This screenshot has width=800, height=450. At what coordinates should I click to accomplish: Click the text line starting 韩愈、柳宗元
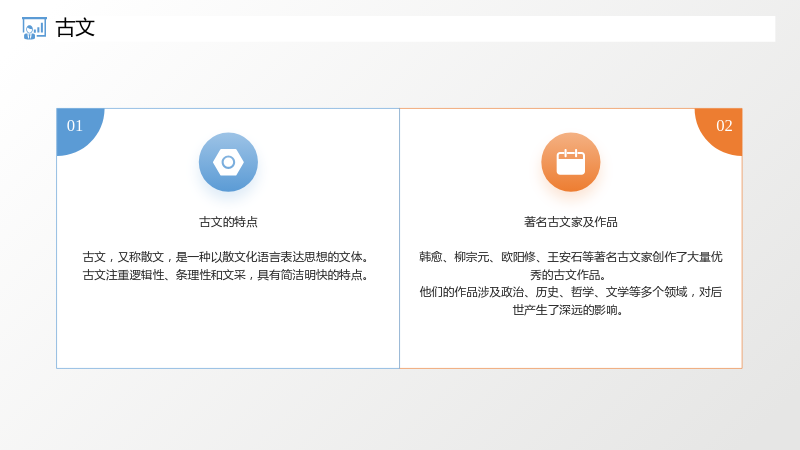coord(570,257)
